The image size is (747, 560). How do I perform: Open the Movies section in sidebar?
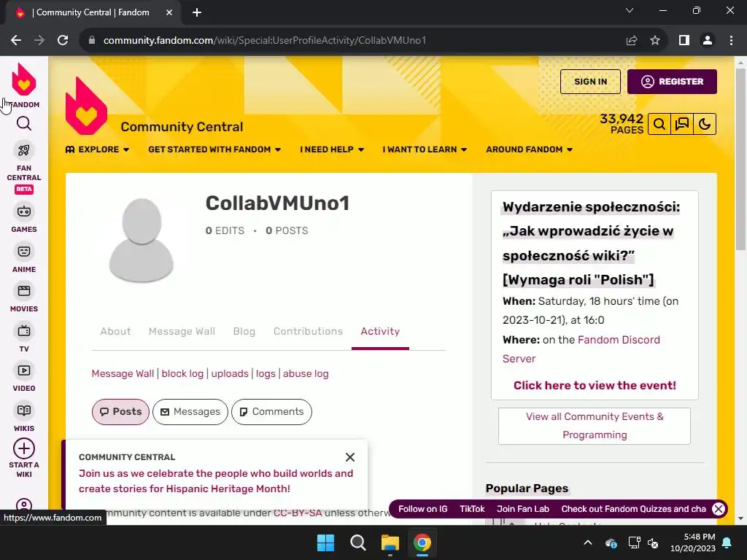click(24, 298)
